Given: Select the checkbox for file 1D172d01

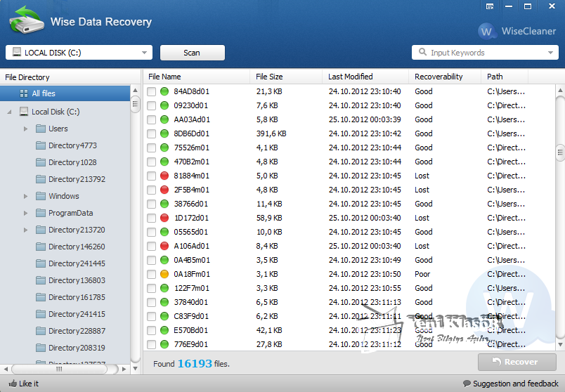Looking at the screenshot, I should (151, 218).
